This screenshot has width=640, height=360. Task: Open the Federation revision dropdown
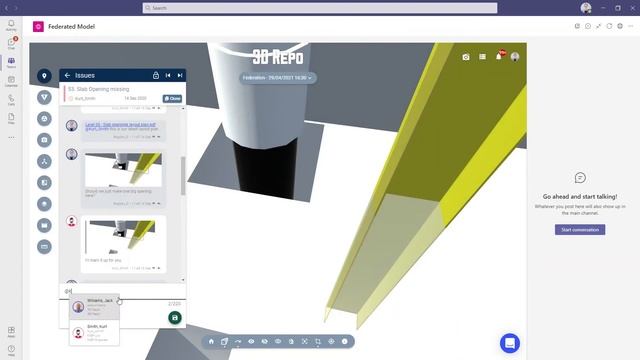point(278,78)
